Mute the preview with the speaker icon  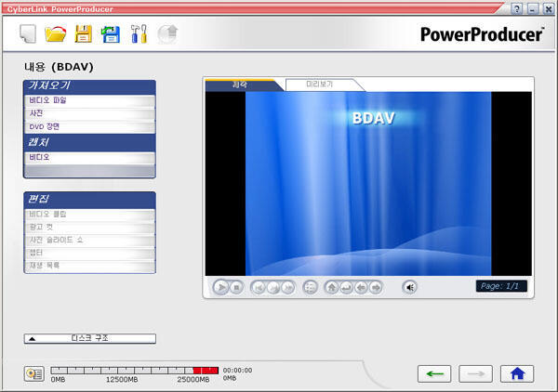tap(409, 287)
